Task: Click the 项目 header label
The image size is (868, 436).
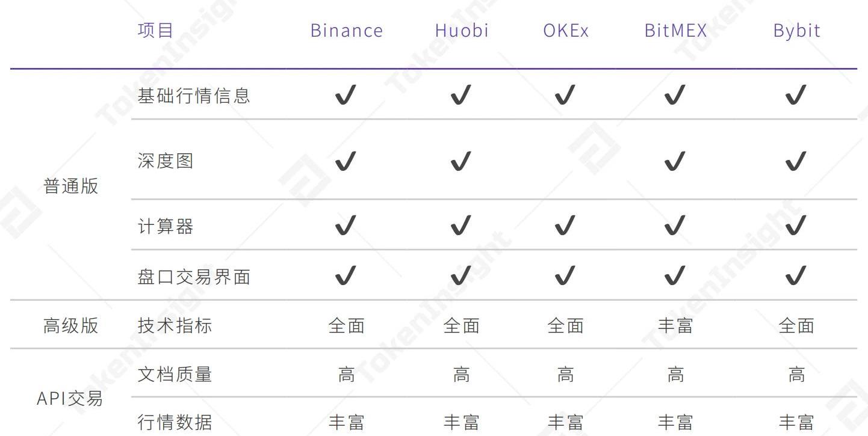Action: [x=156, y=31]
